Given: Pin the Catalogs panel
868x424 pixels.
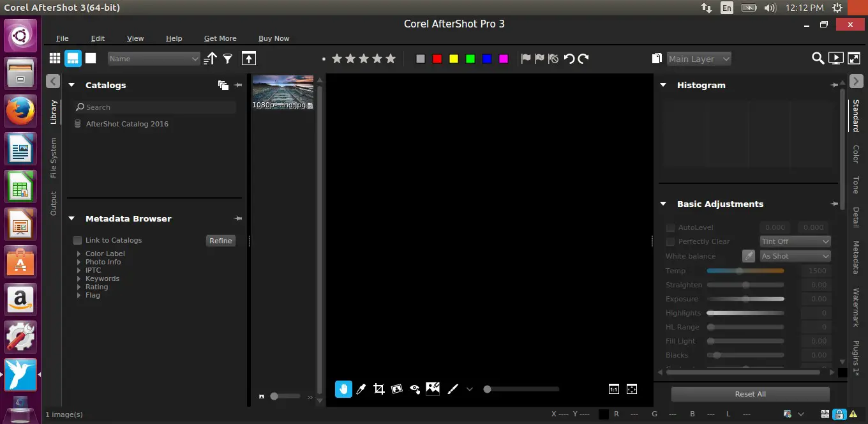Looking at the screenshot, I should pyautogui.click(x=238, y=85).
